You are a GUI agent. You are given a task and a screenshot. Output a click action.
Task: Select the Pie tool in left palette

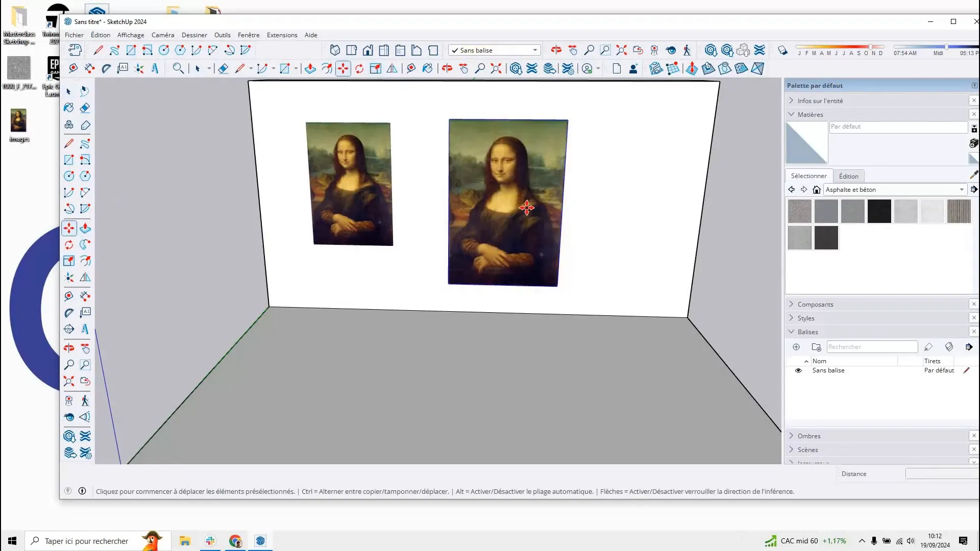[85, 209]
